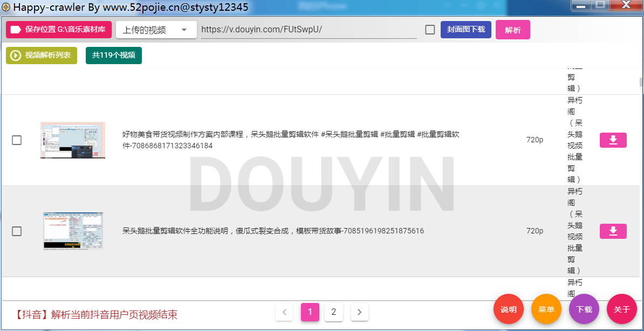Minimize the Happy-crawler window
This screenshot has height=331, width=644.
581,6
